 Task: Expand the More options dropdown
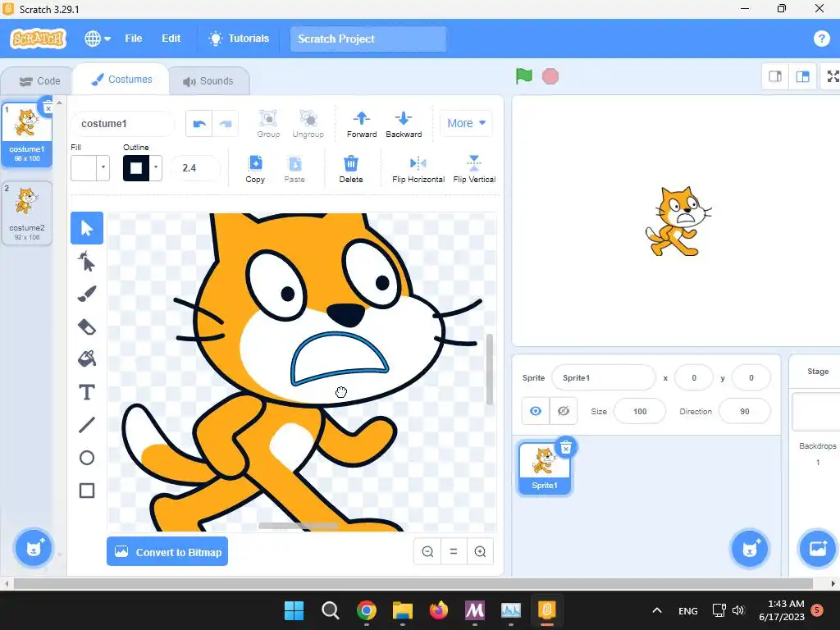coord(466,123)
